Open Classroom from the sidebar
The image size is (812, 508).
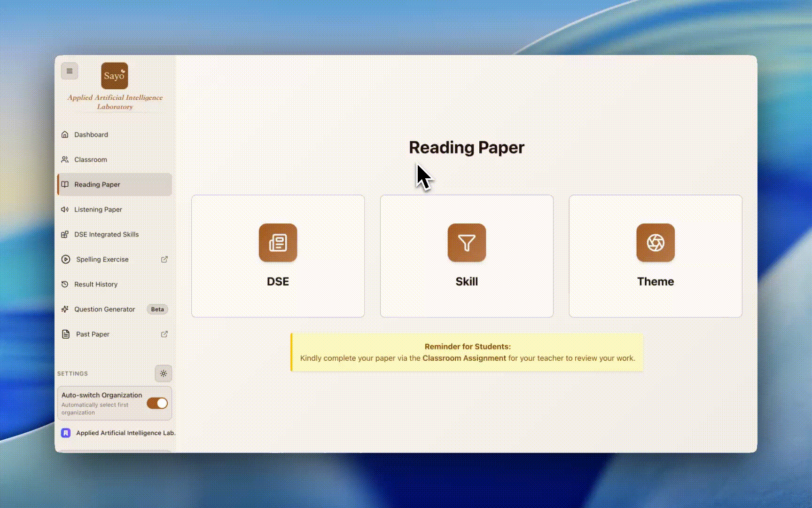[91, 159]
